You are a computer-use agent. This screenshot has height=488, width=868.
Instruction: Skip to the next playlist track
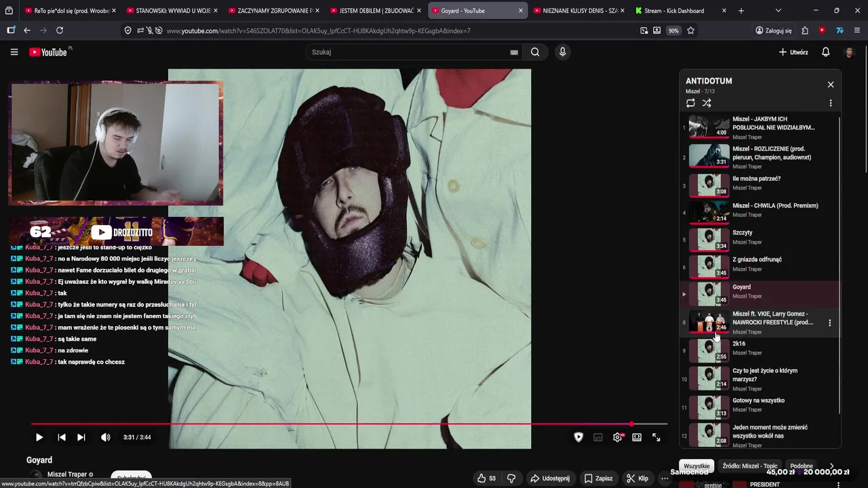point(81,437)
